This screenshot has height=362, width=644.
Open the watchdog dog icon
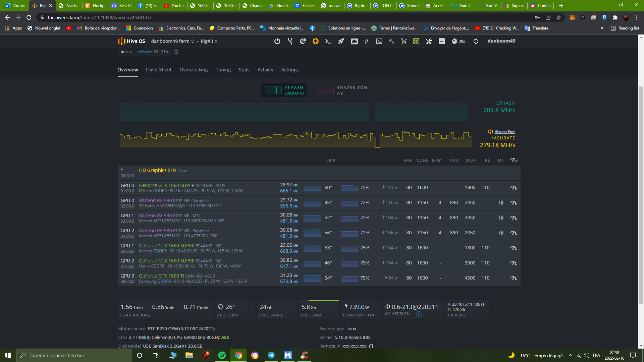(x=404, y=41)
